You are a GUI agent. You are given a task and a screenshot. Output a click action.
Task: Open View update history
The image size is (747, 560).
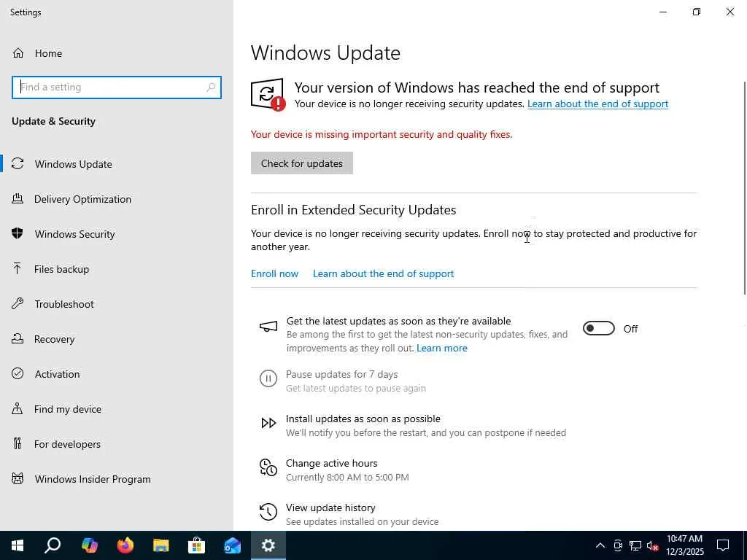click(x=330, y=507)
